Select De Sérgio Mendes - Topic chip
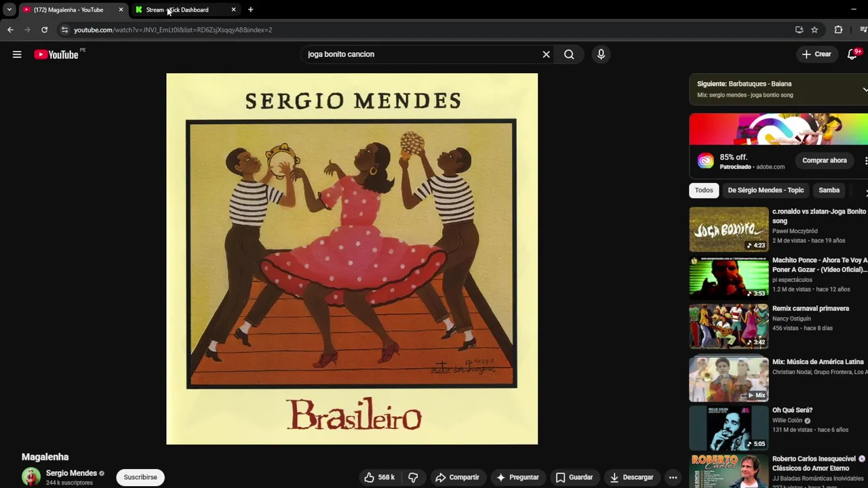 [x=766, y=190]
